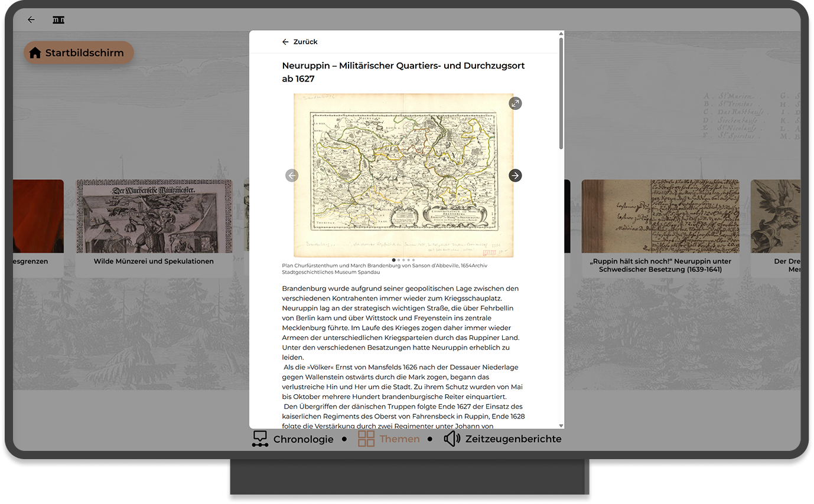
Task: Open the "Ruppin hält sich noch!" card
Action: tap(660, 228)
